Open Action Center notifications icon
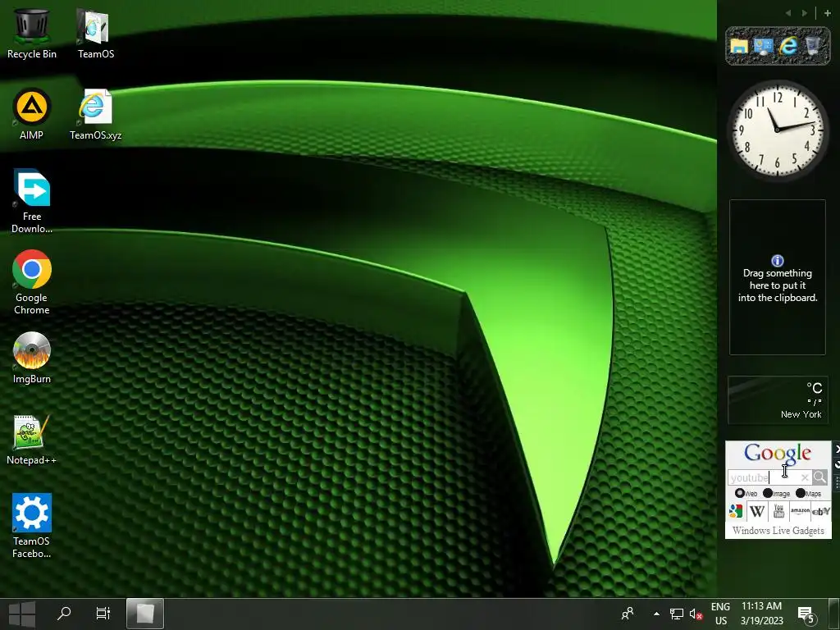The image size is (840, 630). click(807, 614)
